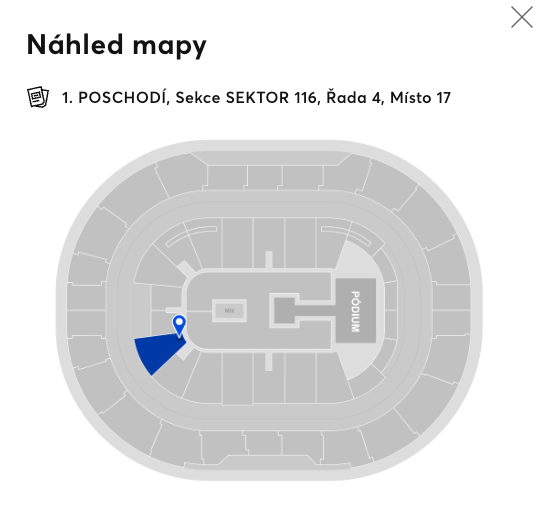Image resolution: width=541 pixels, height=514 pixels.
Task: Click the blue location pin marker
Action: click(179, 326)
